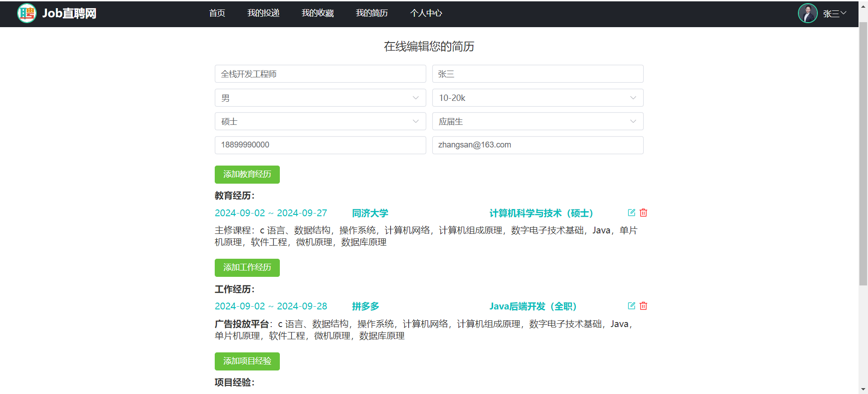Image resolution: width=868 pixels, height=394 pixels.
Task: Click the scrollbar down arrow
Action: [x=863, y=389]
